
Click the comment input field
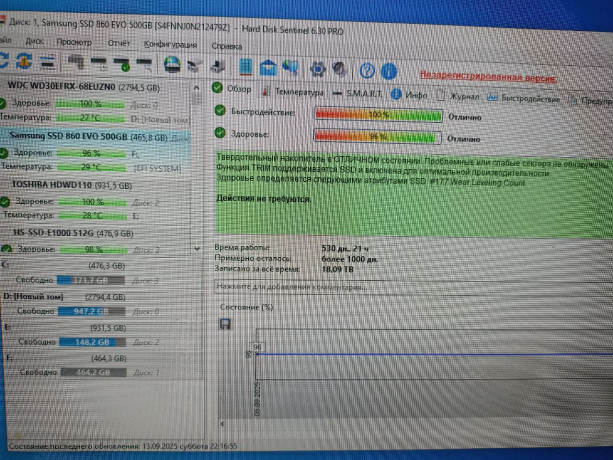[413, 287]
